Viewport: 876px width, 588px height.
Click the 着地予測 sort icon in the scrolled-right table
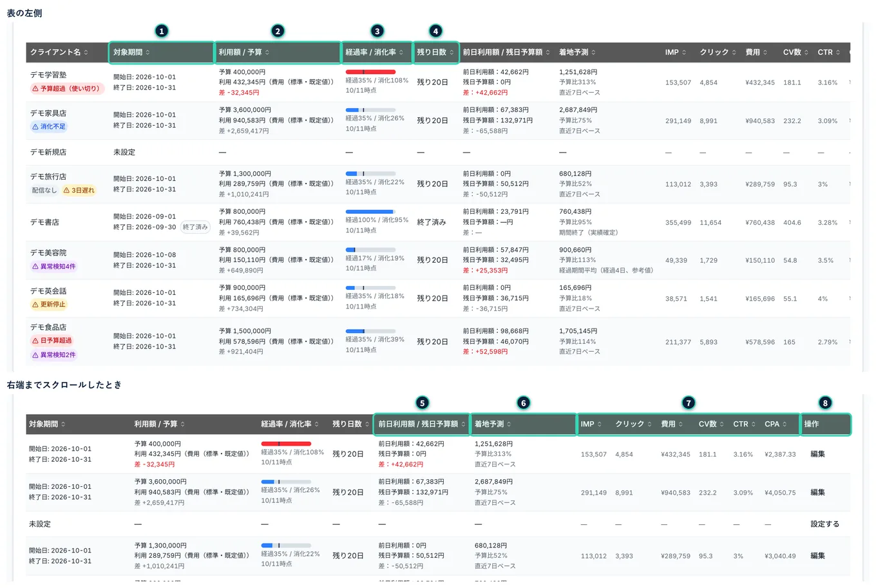pos(509,424)
